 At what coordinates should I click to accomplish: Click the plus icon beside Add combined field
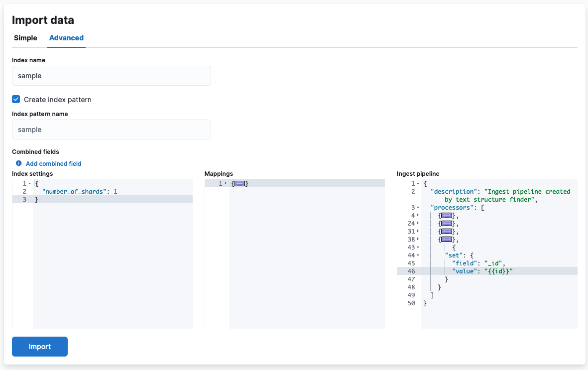click(18, 163)
